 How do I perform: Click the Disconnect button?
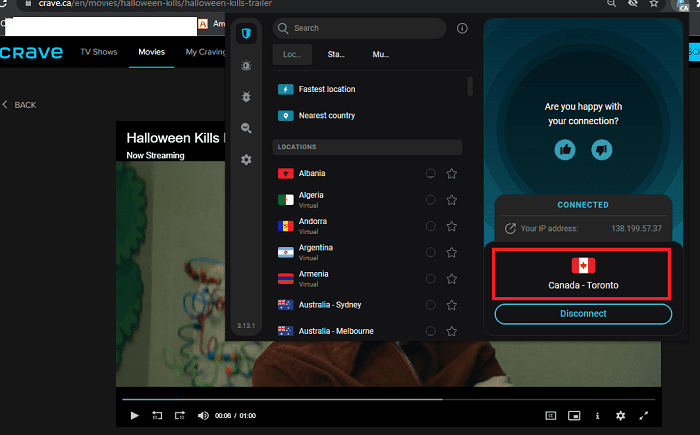[x=583, y=314]
